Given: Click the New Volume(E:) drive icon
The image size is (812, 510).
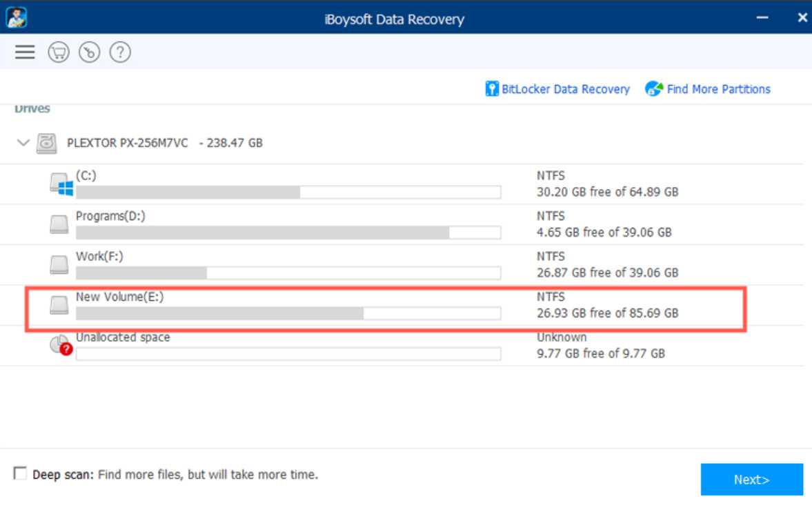Looking at the screenshot, I should (x=59, y=305).
